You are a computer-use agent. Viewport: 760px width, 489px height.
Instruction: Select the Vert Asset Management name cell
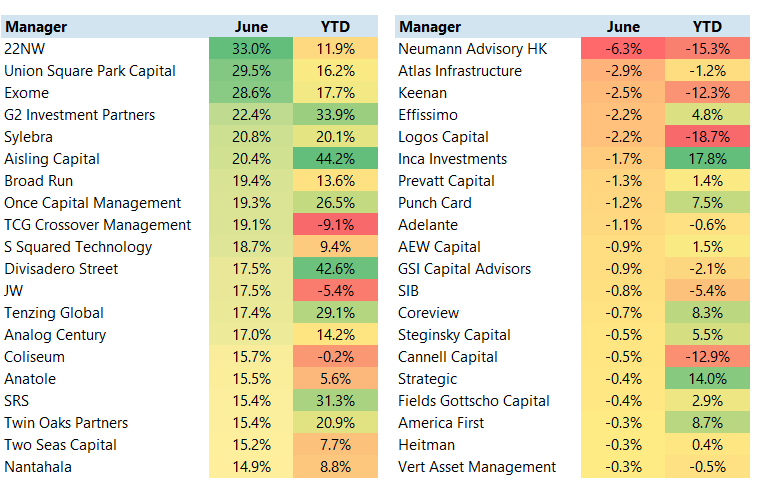(x=477, y=467)
